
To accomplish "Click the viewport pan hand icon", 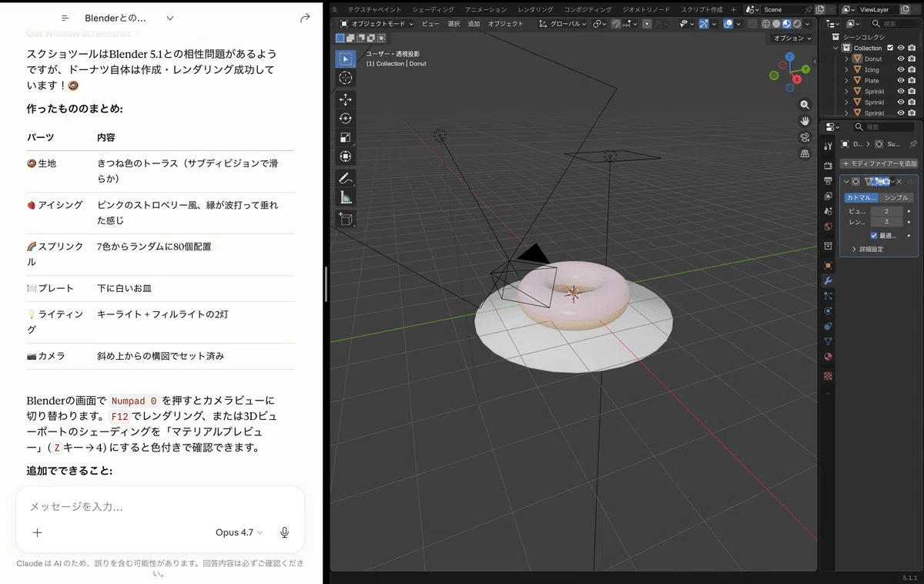I will 805,121.
